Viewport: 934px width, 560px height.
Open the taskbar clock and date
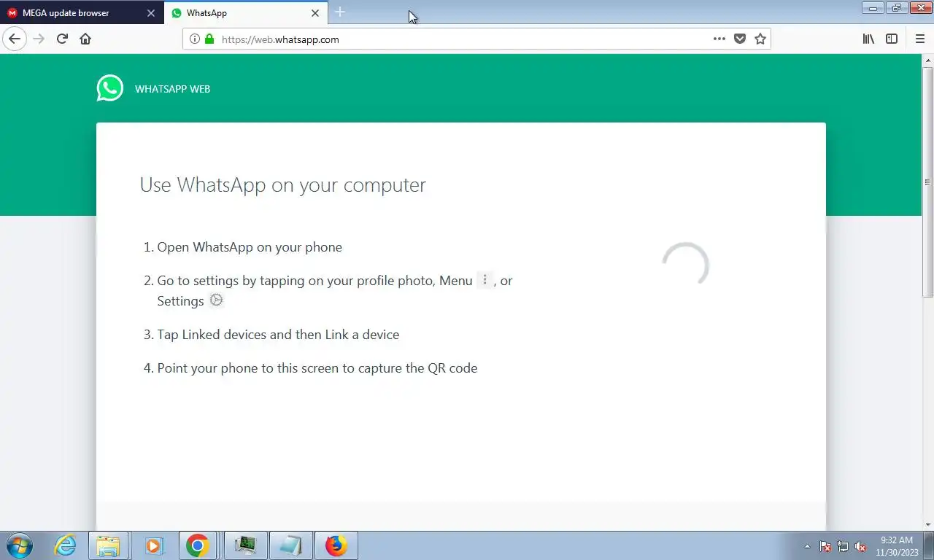[x=897, y=546]
